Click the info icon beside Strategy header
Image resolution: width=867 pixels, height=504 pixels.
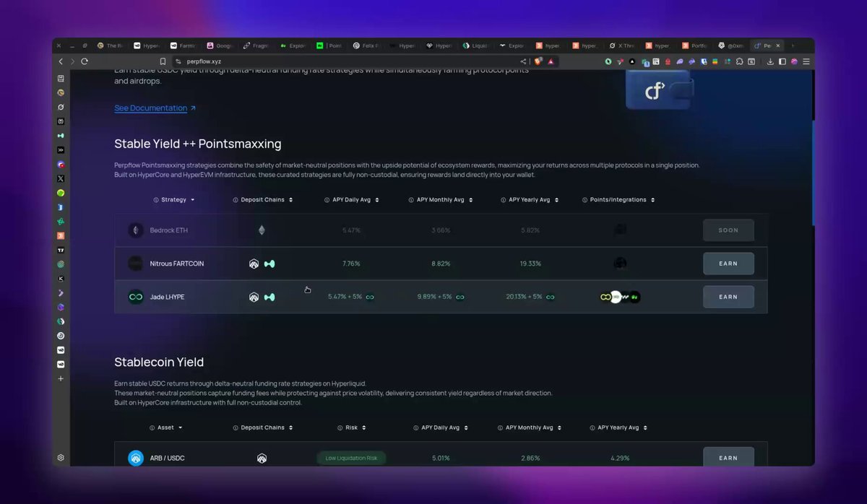point(156,200)
